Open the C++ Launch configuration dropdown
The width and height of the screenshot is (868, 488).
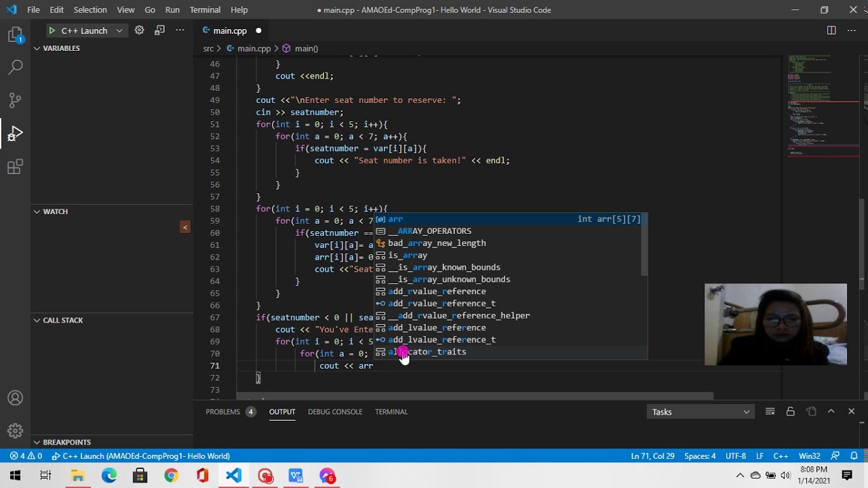[x=119, y=30]
